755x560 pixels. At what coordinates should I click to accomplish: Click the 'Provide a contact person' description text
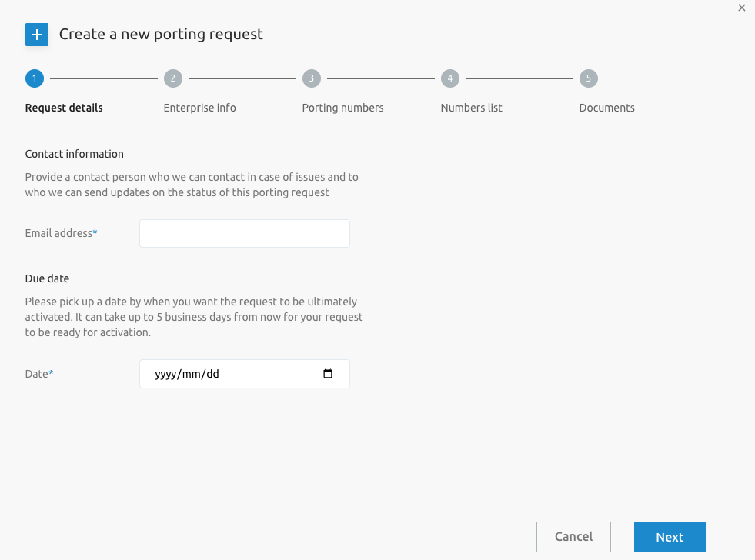[192, 185]
